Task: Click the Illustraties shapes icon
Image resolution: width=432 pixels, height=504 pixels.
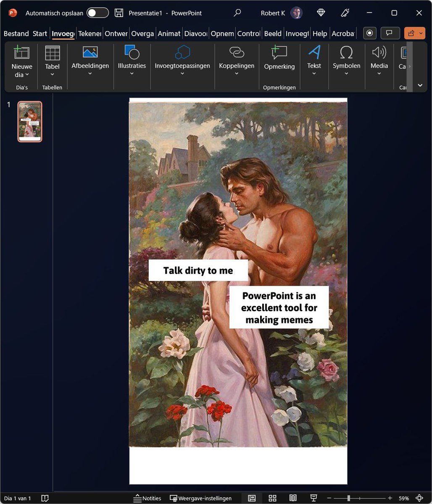Action: click(132, 52)
